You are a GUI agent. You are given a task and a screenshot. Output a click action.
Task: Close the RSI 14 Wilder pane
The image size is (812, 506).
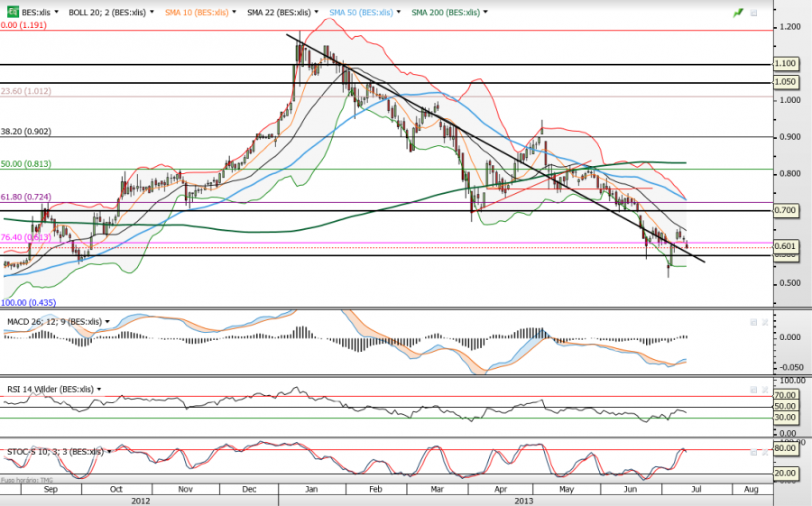[x=765, y=390]
